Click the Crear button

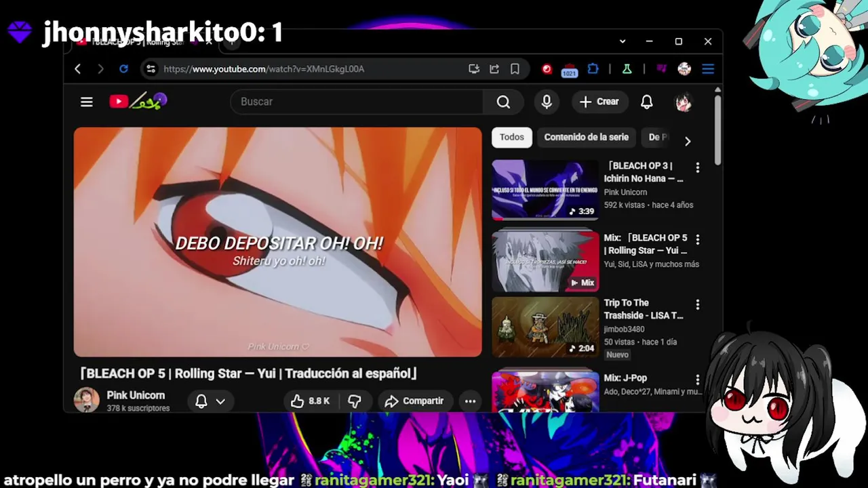[x=599, y=102]
